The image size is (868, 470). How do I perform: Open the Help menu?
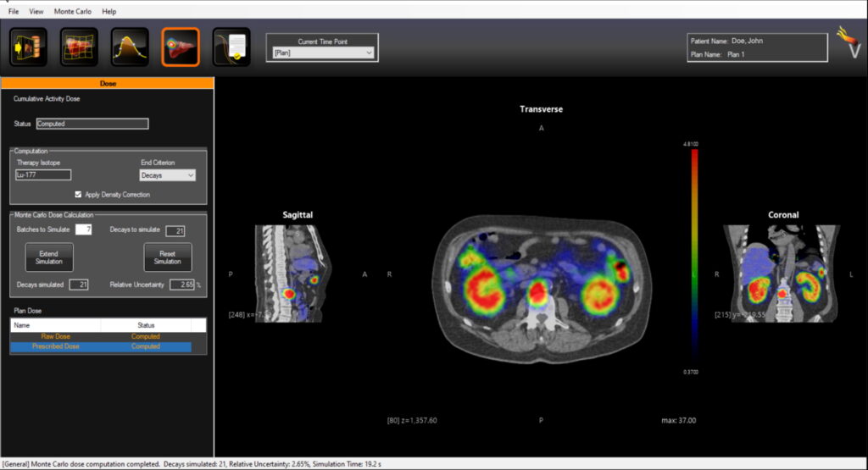click(x=109, y=12)
